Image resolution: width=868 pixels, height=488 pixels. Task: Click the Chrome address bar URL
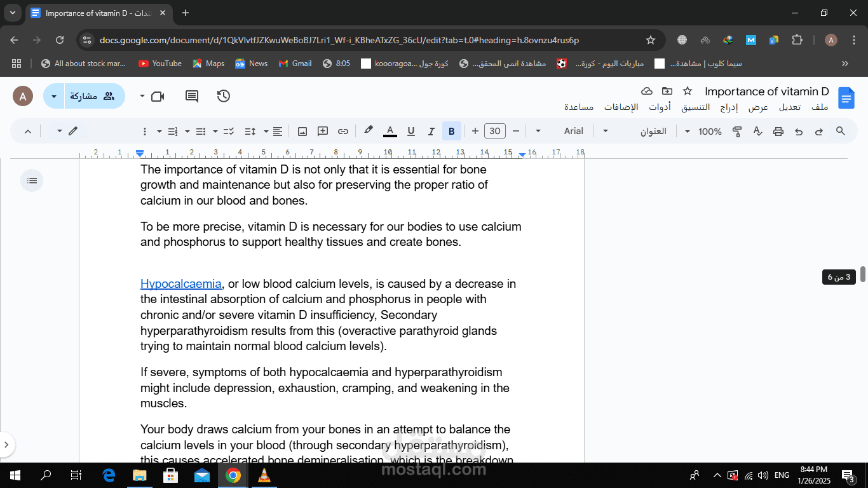339,40
